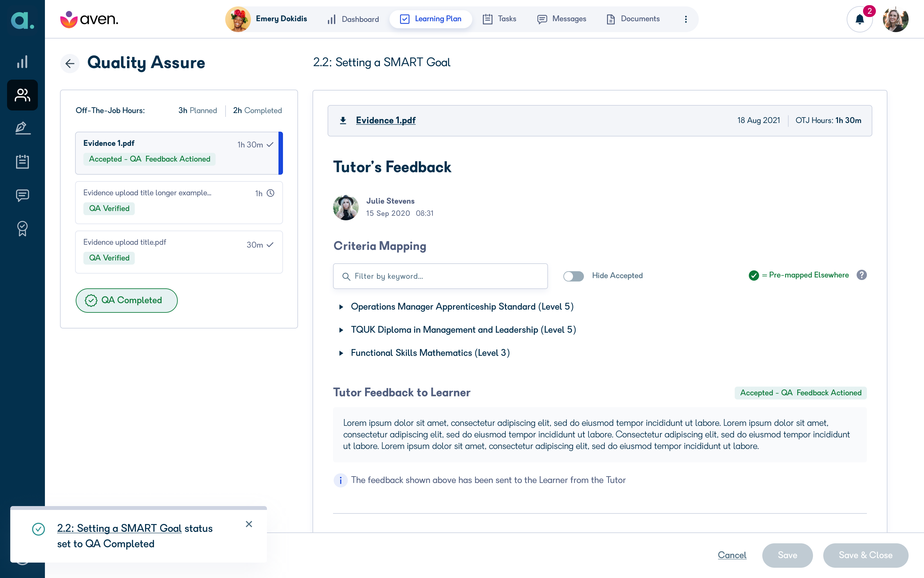Select the 'Evidence upload title.pdf' card
924x578 pixels.
pos(179,252)
